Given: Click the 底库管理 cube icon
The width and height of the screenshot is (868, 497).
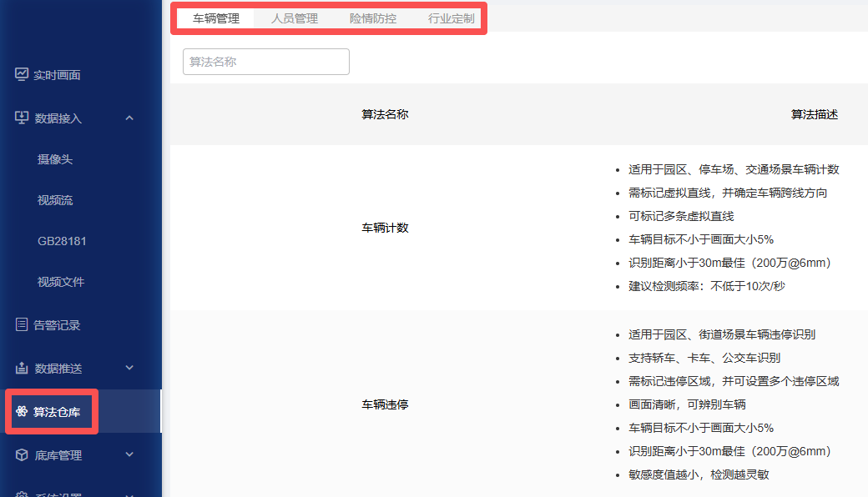Looking at the screenshot, I should click(x=22, y=454).
